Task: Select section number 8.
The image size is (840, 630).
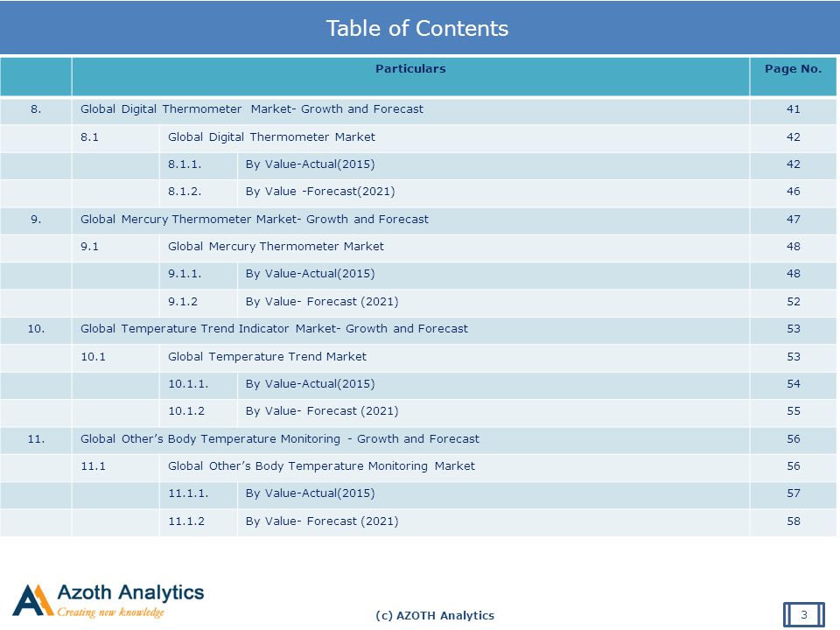Action: (36, 109)
